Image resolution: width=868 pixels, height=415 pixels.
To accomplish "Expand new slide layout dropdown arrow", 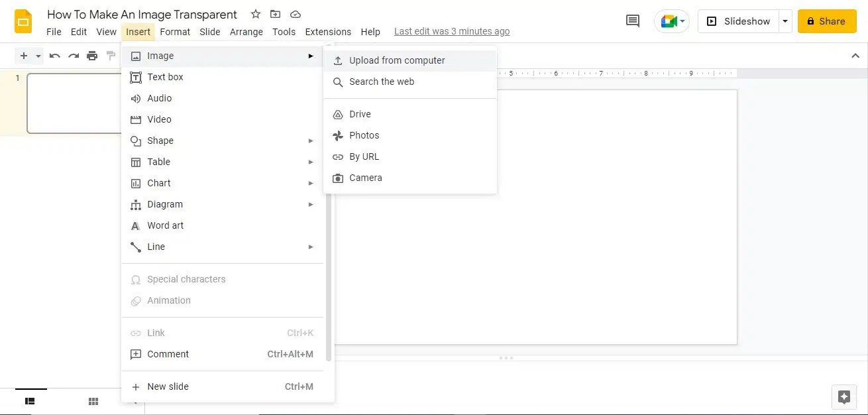I will click(38, 56).
